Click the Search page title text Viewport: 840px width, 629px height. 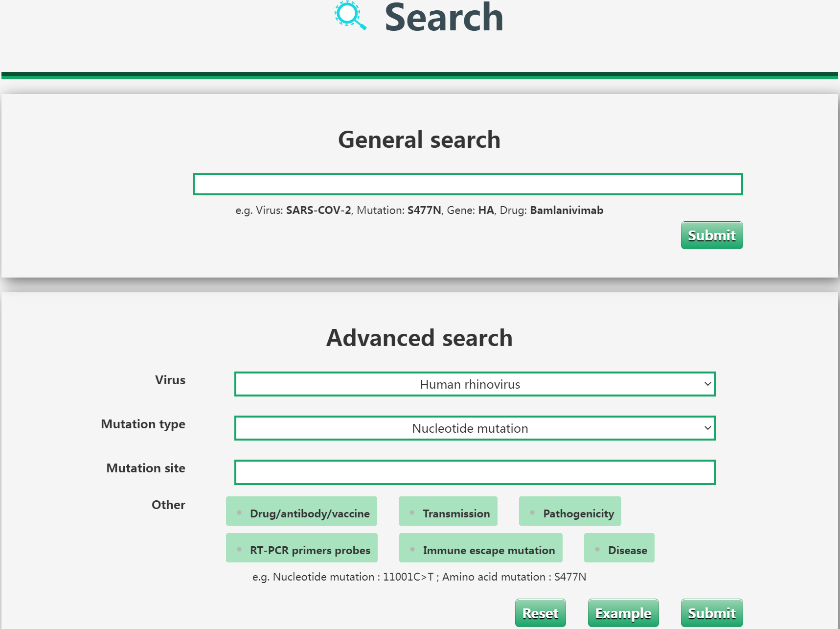[x=443, y=18]
